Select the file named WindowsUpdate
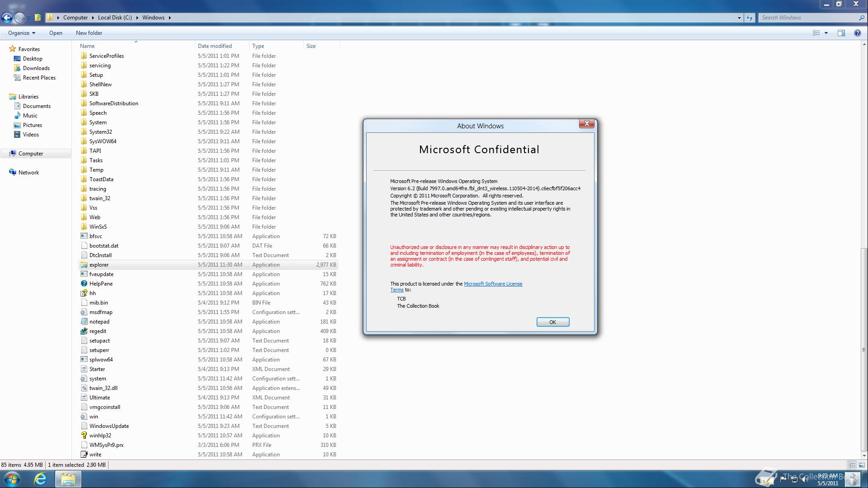This screenshot has height=488, width=868. 109,426
